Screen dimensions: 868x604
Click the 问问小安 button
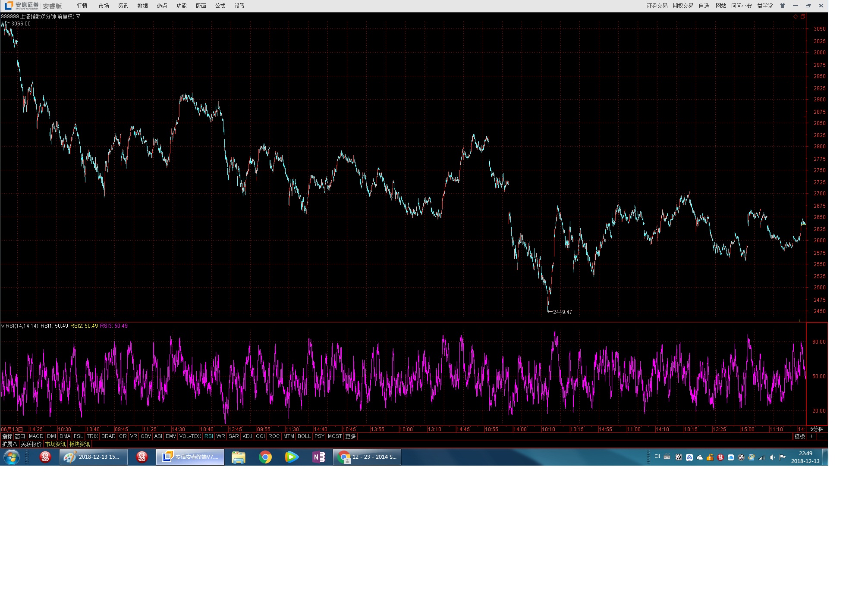click(742, 6)
